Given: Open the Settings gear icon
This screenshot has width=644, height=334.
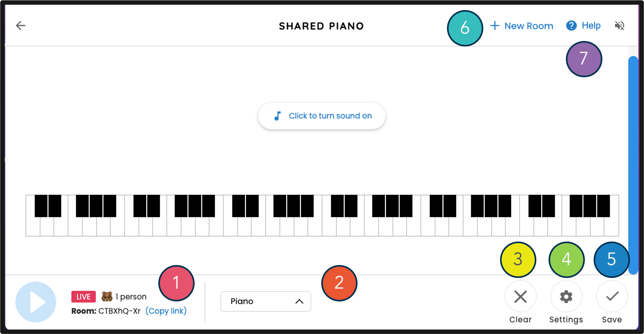Looking at the screenshot, I should pyautogui.click(x=566, y=296).
